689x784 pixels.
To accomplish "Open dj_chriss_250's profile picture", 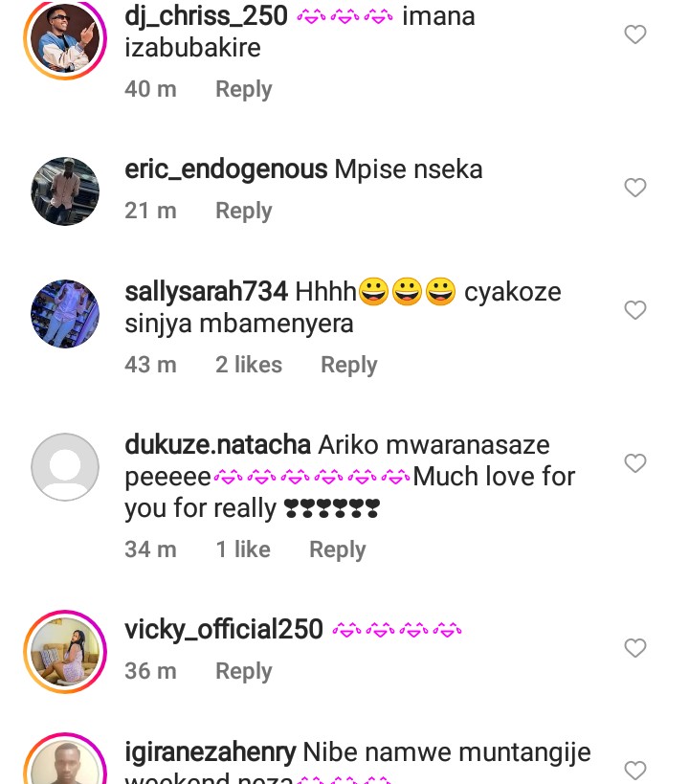I will (65, 38).
